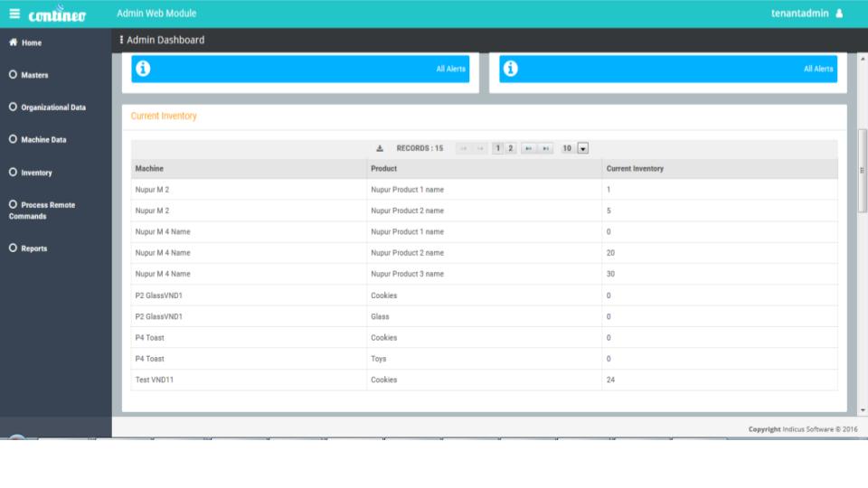Open Organizational Data in sidebar
868x488 pixels.
tap(48, 108)
